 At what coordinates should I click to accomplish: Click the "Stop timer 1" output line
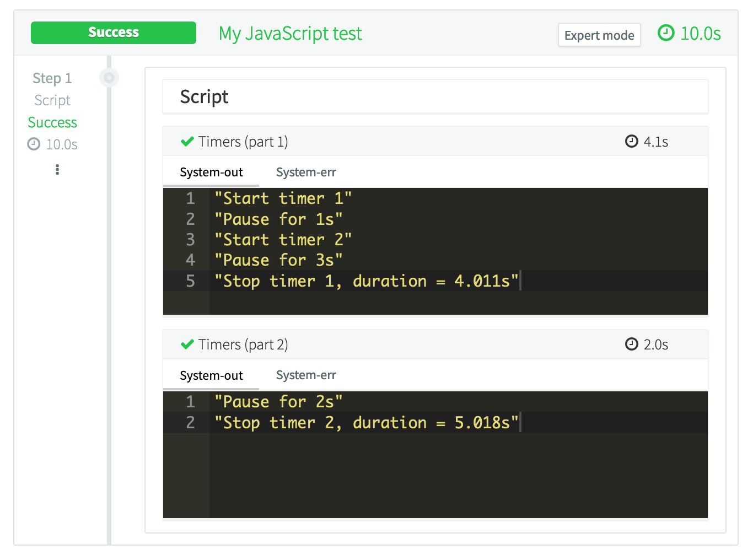(x=366, y=281)
